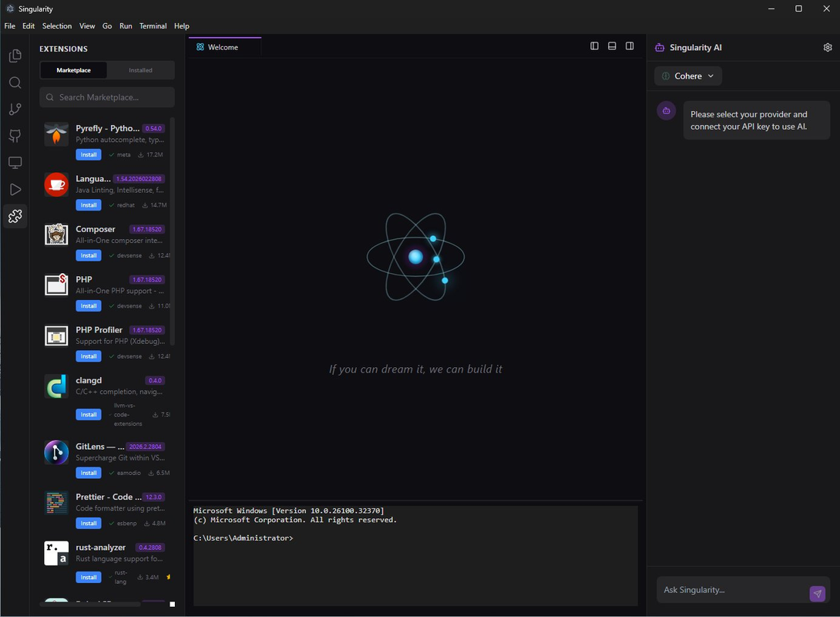Install the Prettier extension

(88, 523)
